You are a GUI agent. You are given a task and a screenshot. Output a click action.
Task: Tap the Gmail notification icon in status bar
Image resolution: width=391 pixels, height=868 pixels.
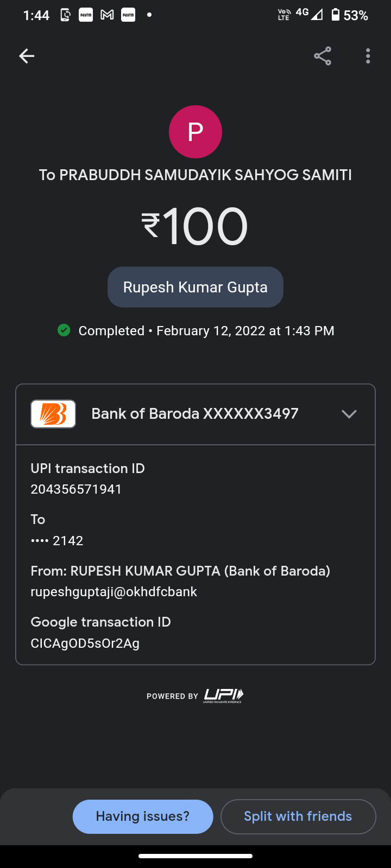(107, 15)
